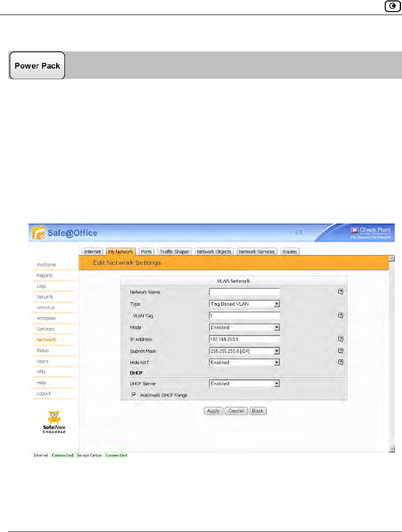
Task: Expand the Subnet Mask dropdown
Action: pos(277,351)
